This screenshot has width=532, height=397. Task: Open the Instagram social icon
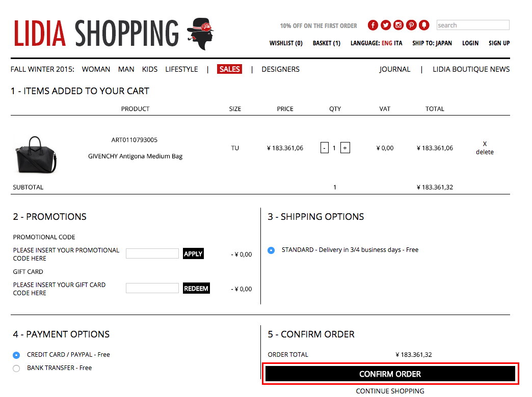[398, 25]
